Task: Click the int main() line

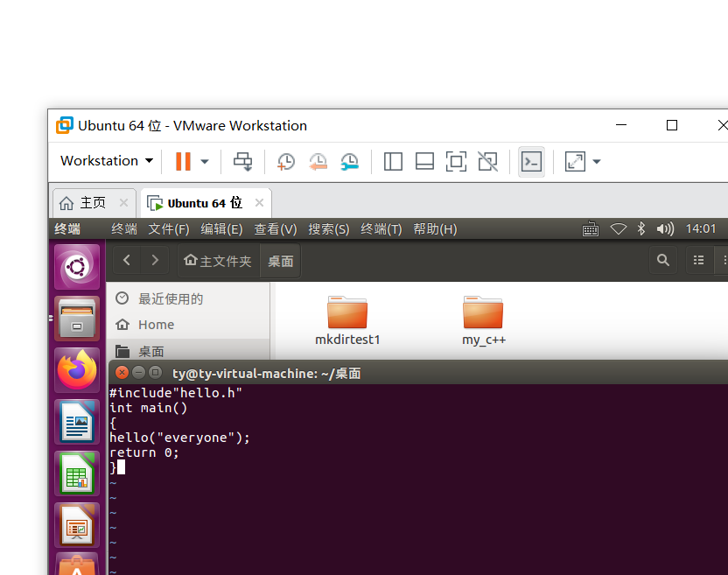Action: (x=148, y=408)
